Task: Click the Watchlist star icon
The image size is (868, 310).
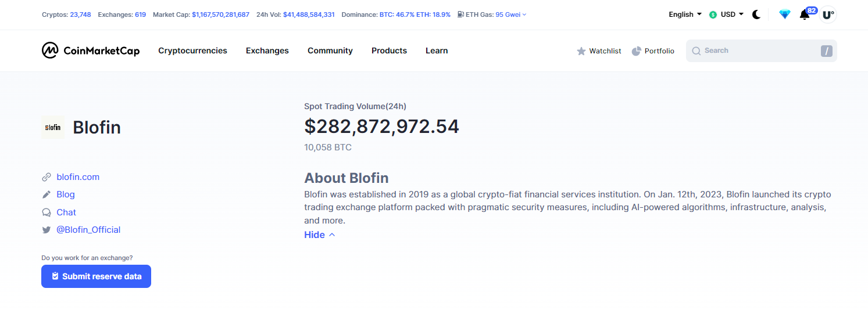Action: [581, 51]
